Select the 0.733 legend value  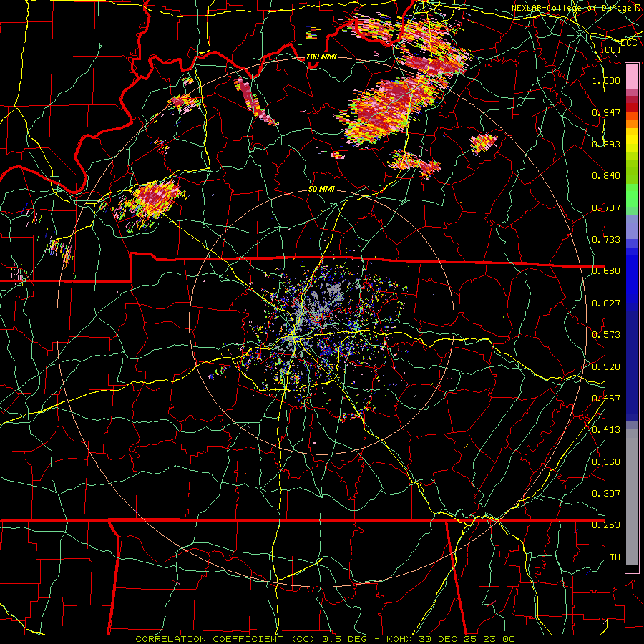(606, 240)
